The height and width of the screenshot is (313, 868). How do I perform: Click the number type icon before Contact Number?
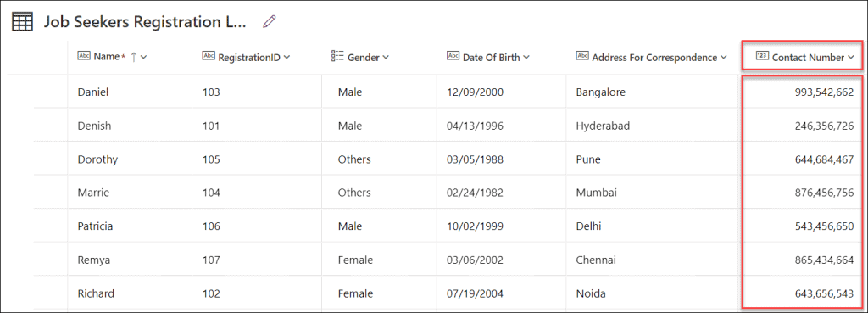coord(762,56)
